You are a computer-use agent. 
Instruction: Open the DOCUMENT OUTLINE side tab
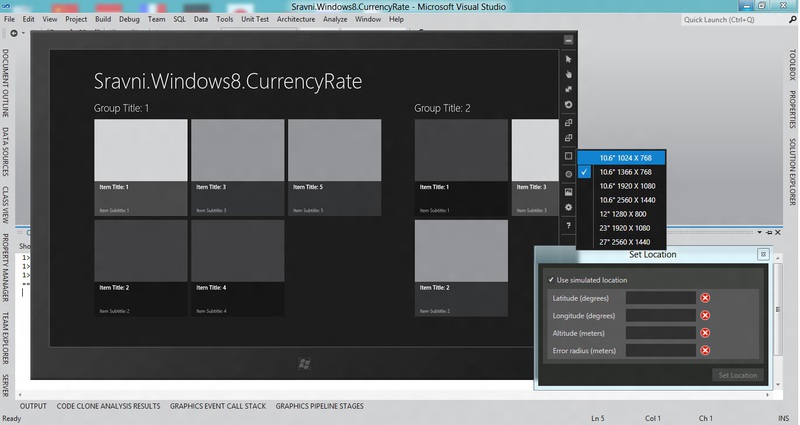(x=6, y=83)
